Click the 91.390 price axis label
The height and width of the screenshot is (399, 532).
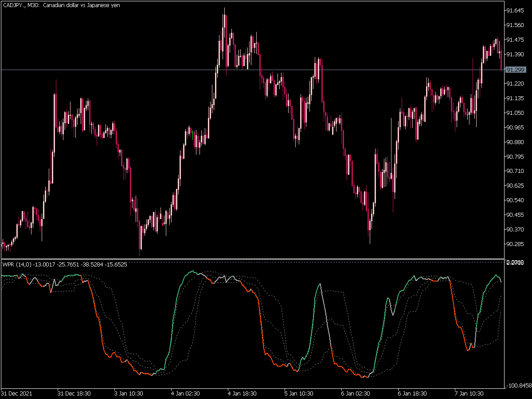[515, 54]
